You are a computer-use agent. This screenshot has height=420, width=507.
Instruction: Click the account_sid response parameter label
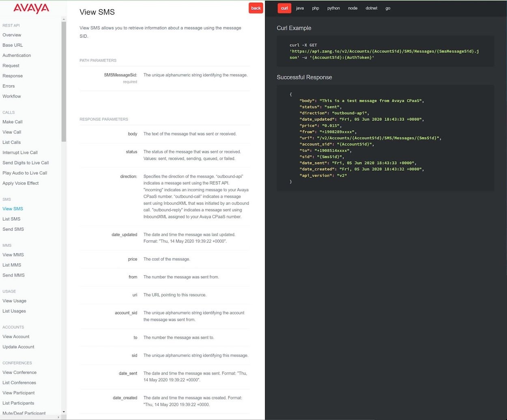click(126, 313)
